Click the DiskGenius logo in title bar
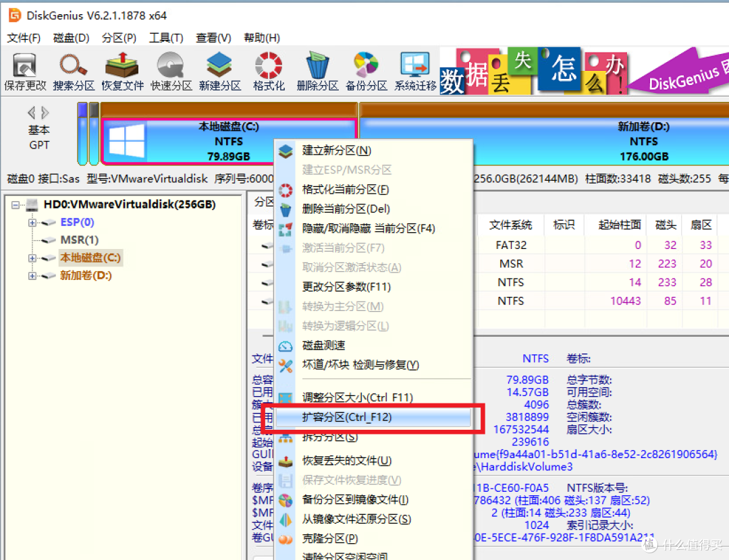729x560 pixels. 15,16
